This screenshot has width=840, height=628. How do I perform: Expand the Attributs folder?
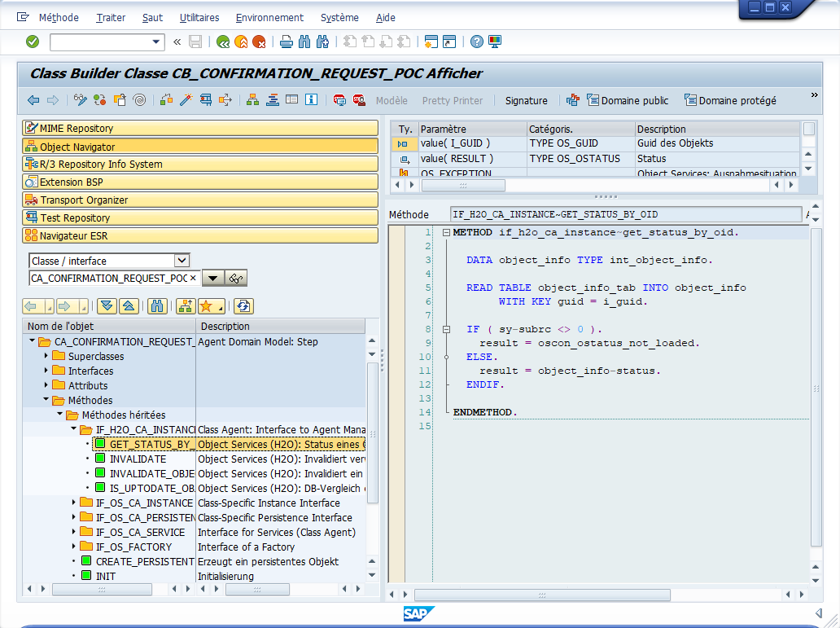46,385
